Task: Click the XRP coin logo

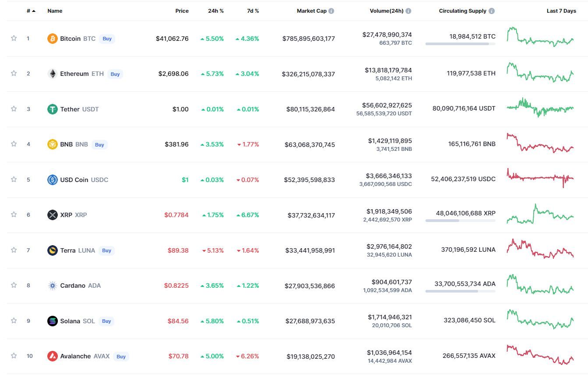Action: click(53, 215)
